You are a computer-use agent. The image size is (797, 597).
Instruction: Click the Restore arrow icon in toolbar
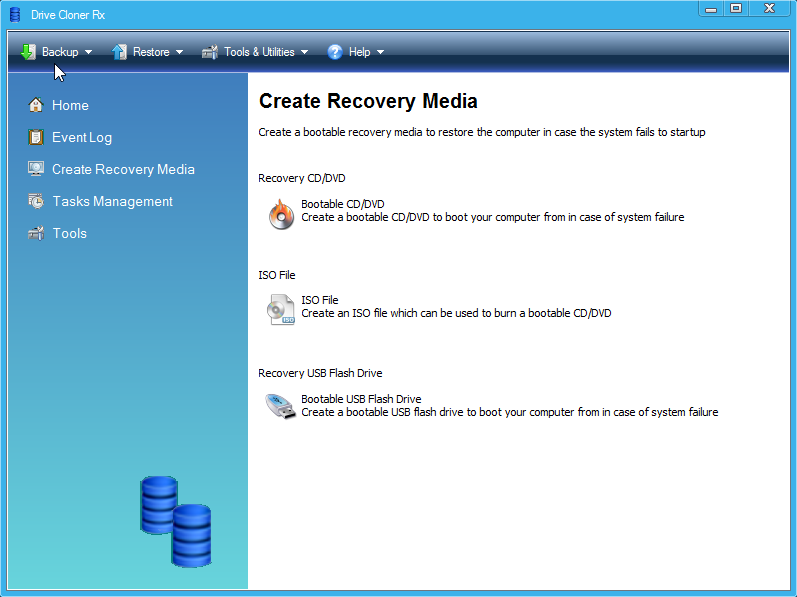click(119, 52)
